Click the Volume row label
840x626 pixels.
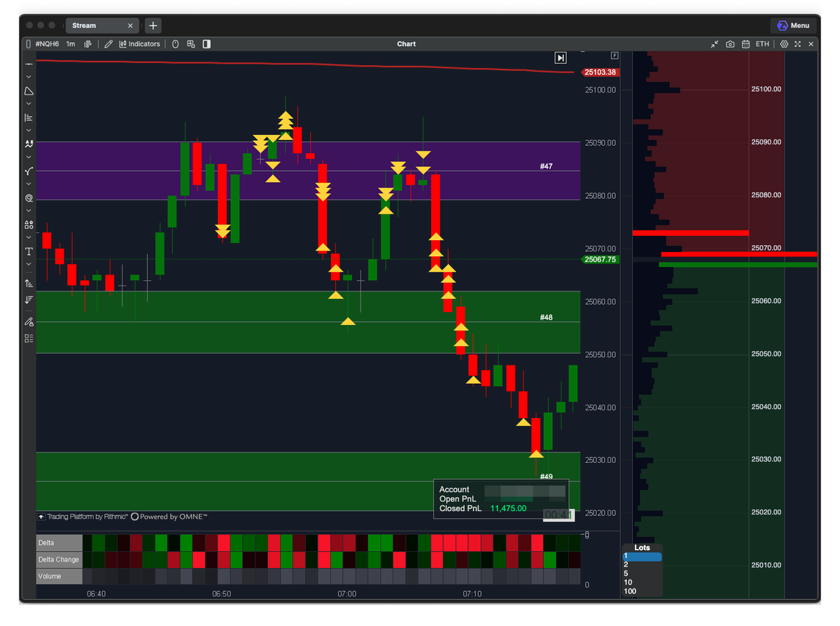tap(59, 576)
